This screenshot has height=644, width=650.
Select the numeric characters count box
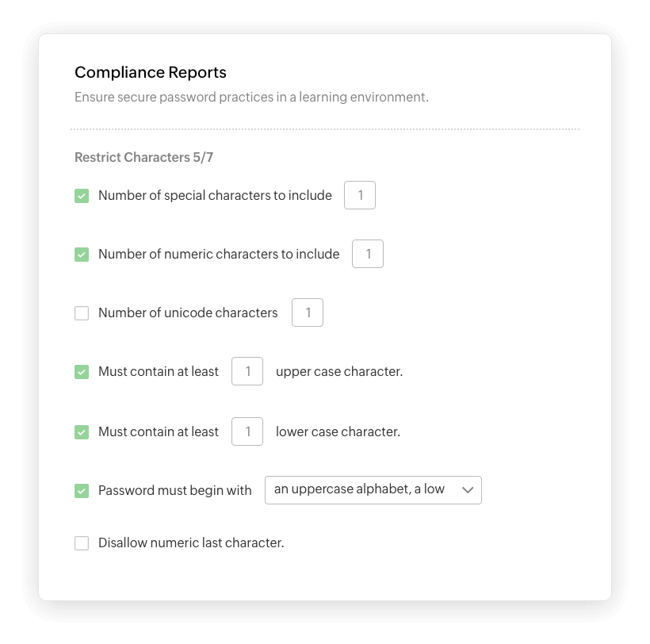coord(368,253)
